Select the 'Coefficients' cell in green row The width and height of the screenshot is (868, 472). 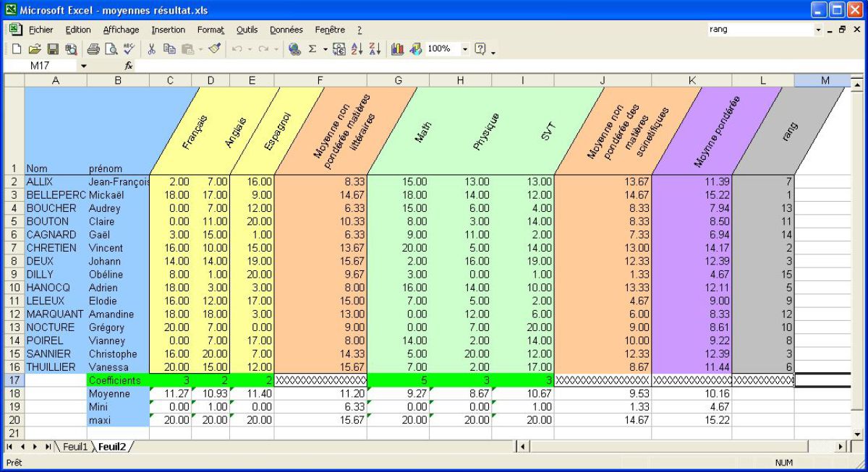pos(118,380)
